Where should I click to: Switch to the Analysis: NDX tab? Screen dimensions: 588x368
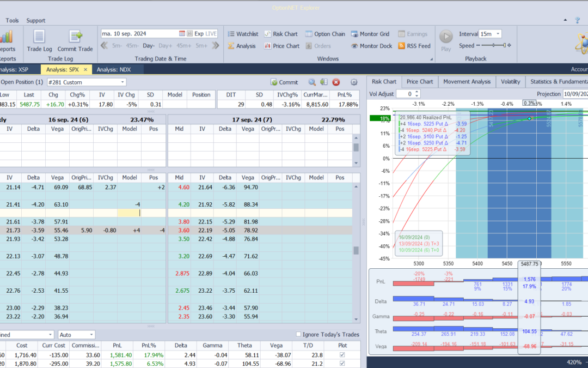pos(114,69)
